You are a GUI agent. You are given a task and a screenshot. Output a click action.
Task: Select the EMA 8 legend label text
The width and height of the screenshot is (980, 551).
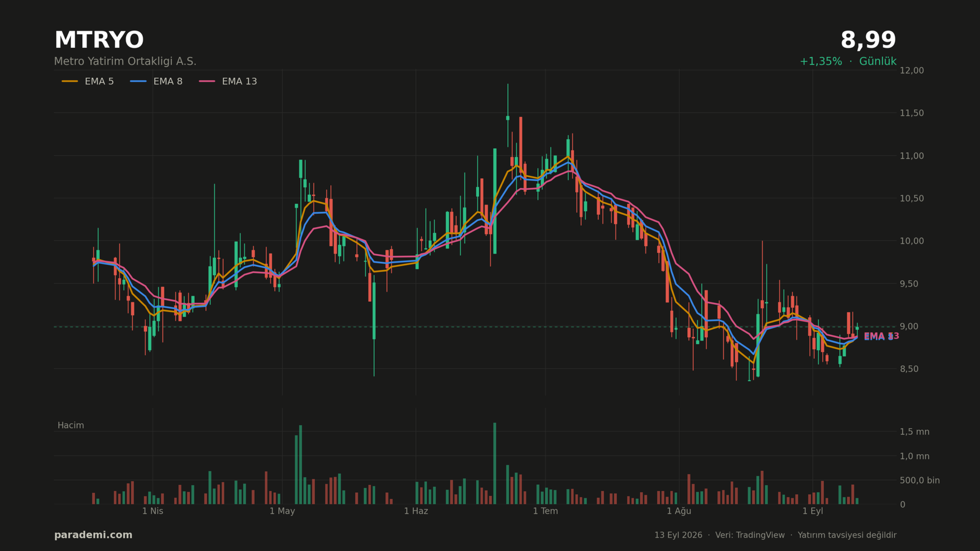pos(168,81)
